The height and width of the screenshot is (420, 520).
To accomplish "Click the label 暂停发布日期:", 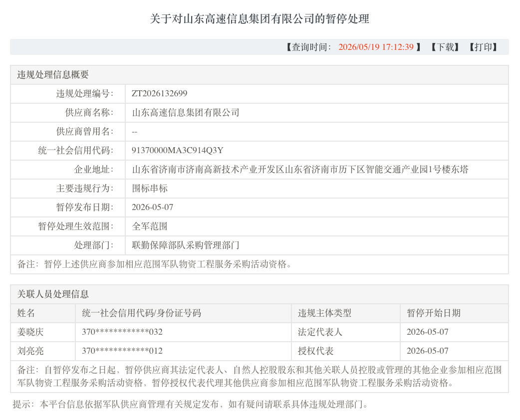I will 84,207.
